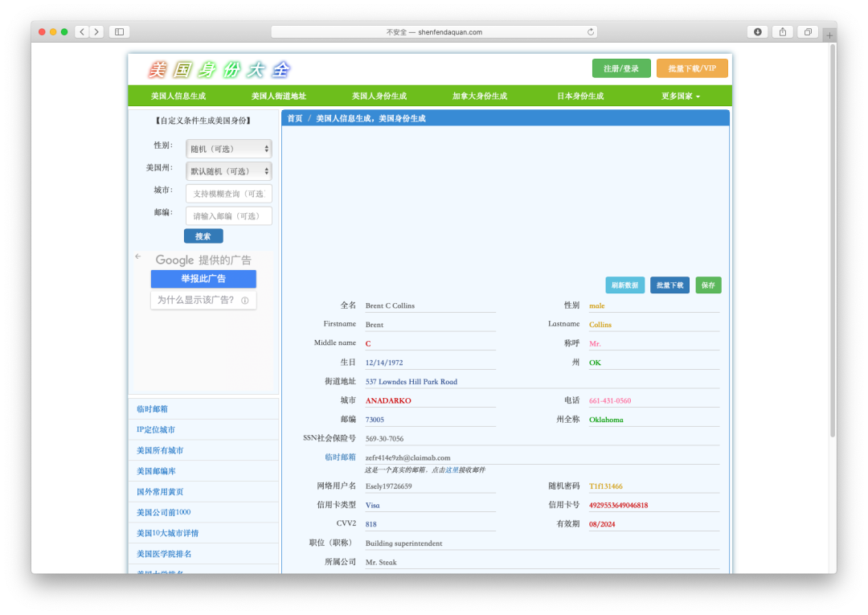The height and width of the screenshot is (615, 868).
Task: Open the 临时邮箱 sidebar link
Action: point(152,409)
